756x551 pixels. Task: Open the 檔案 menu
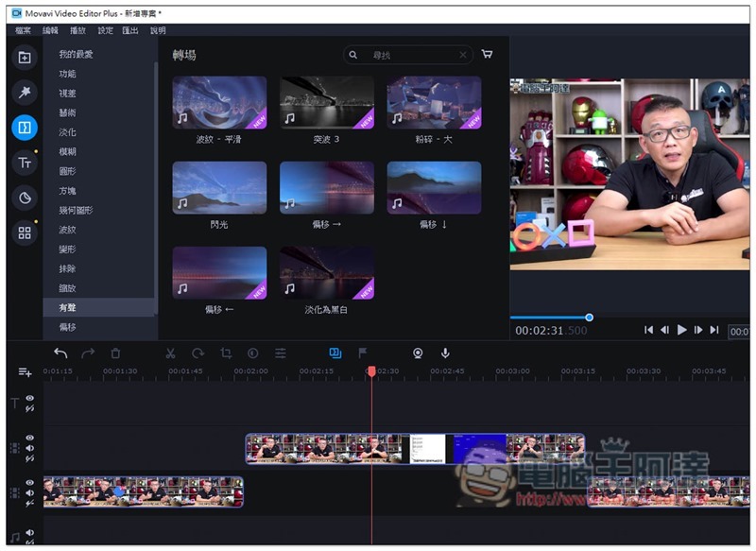pos(24,30)
